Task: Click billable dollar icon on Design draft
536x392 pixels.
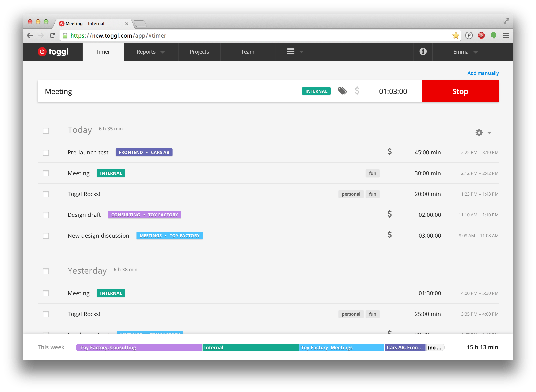Action: [x=389, y=214]
